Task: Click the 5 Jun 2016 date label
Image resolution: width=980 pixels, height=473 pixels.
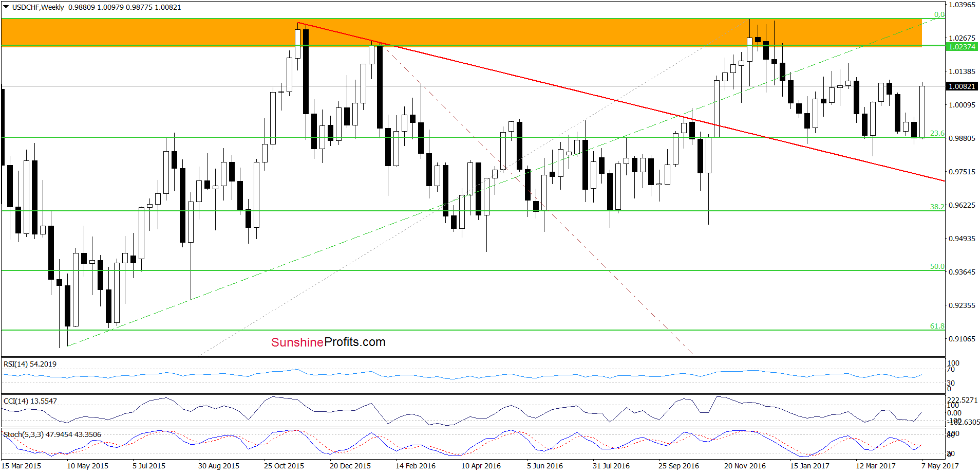Action: (x=545, y=466)
